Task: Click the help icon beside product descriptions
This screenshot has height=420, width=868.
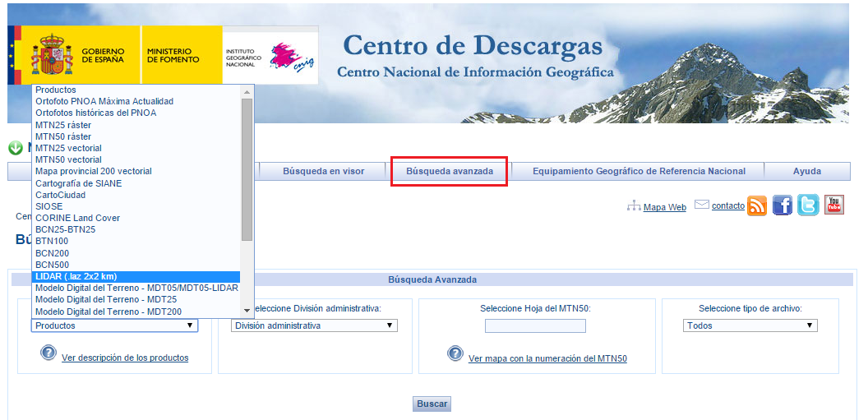Action: [48, 353]
